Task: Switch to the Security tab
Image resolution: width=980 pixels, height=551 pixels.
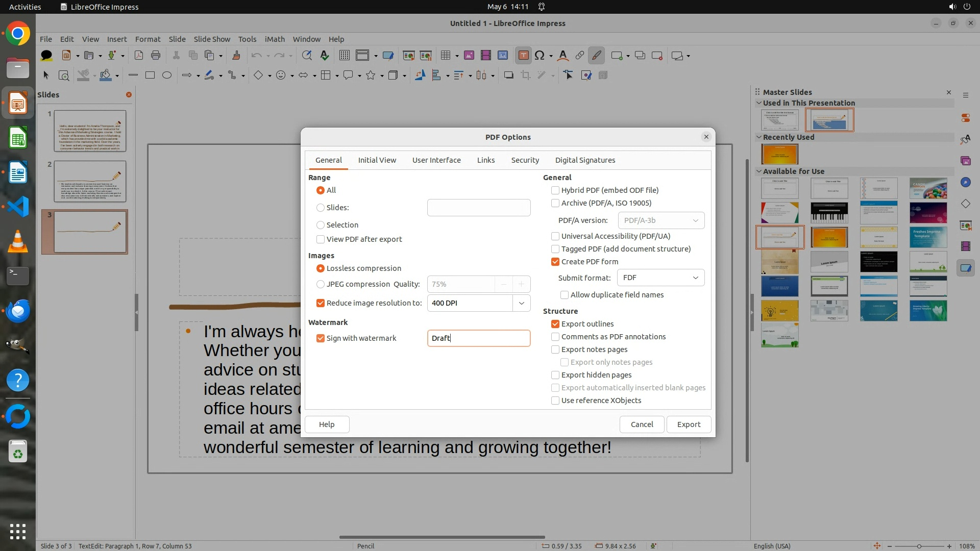Action: point(525,160)
